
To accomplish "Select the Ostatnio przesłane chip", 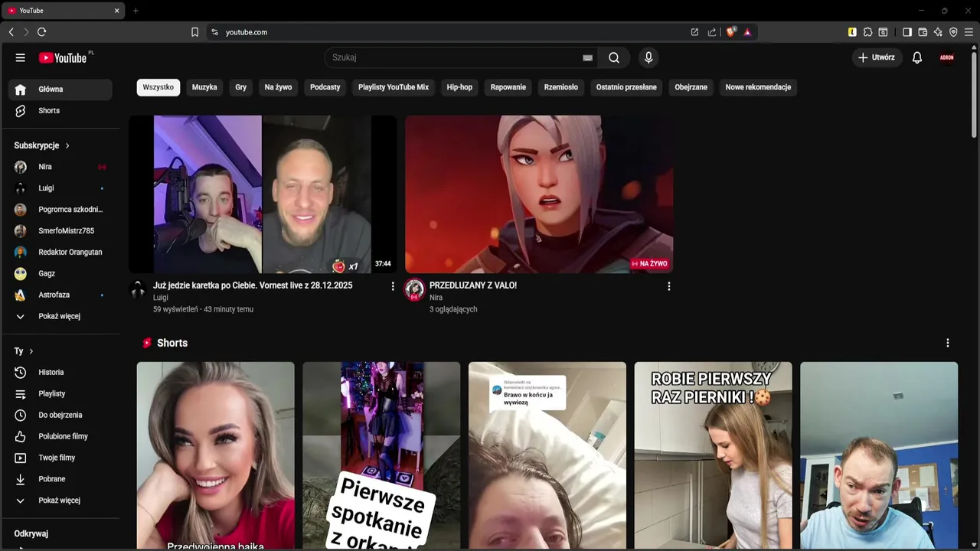I will (626, 87).
